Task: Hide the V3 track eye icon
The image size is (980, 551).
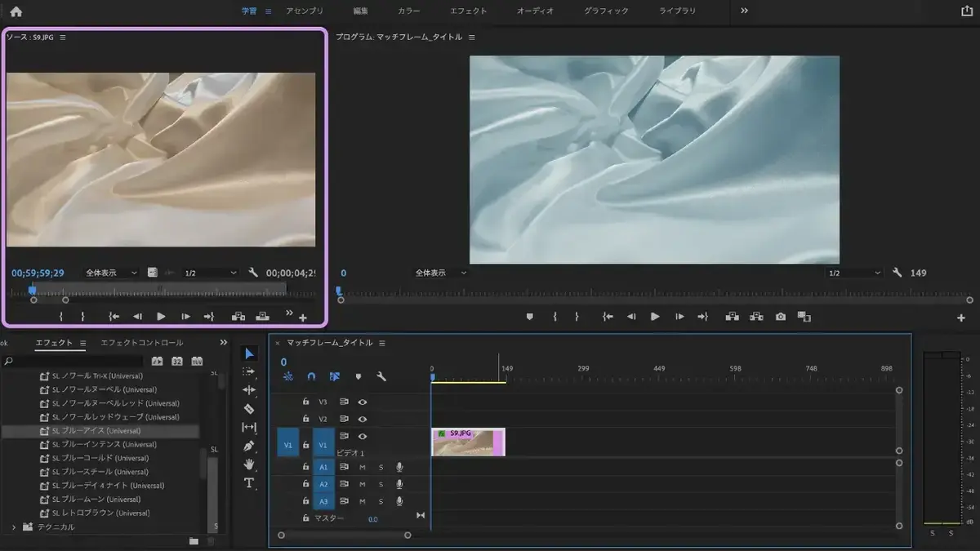Action: pos(363,402)
